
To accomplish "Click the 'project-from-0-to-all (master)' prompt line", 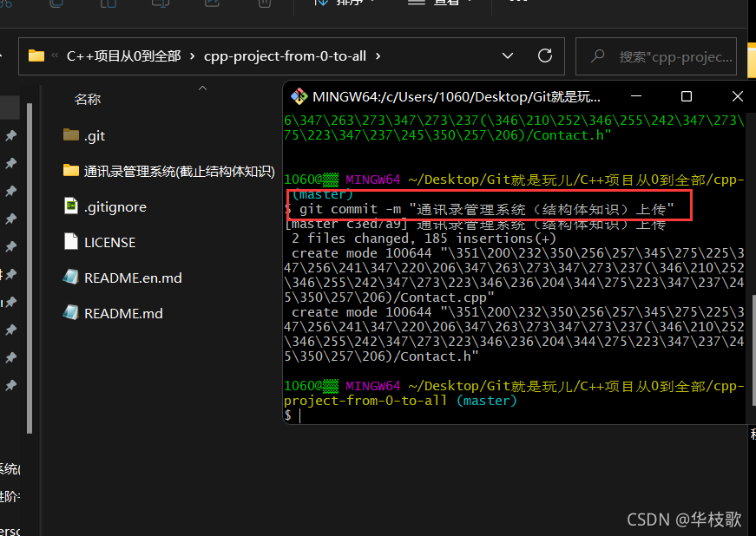I will pos(400,401).
